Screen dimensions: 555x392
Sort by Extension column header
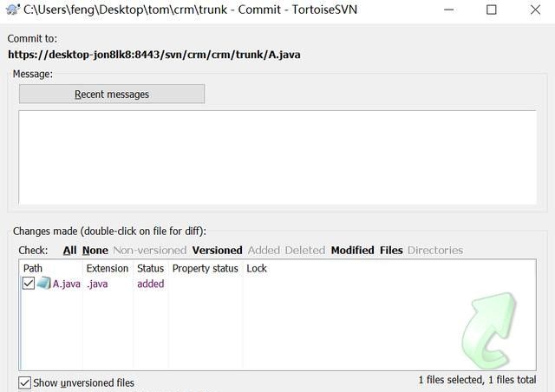click(107, 269)
